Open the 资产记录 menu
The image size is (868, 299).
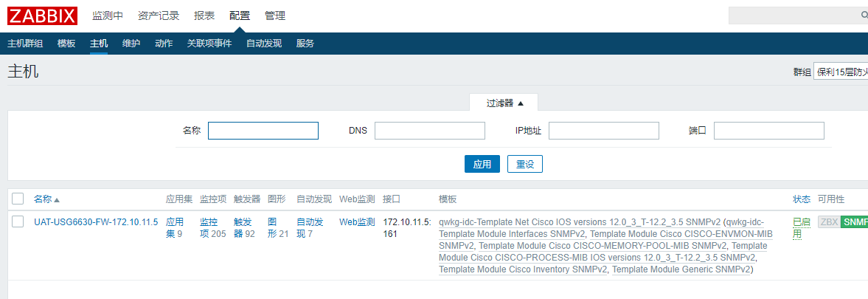tap(159, 16)
